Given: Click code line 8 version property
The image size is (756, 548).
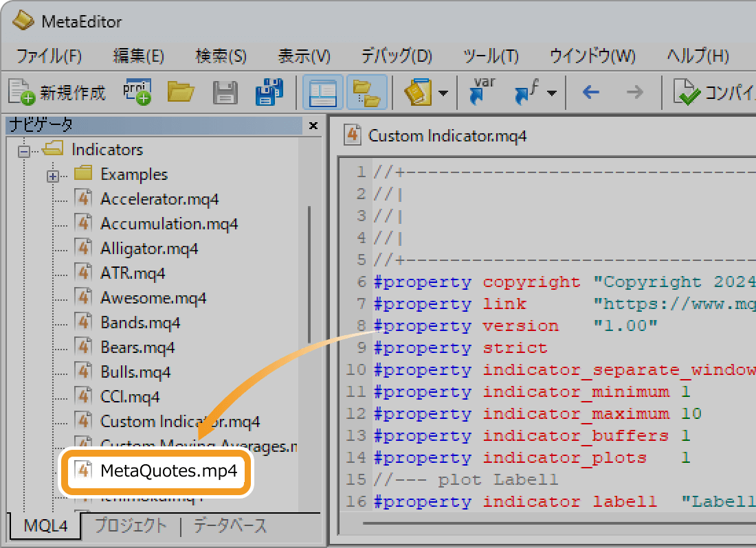Looking at the screenshot, I should coord(516,326).
